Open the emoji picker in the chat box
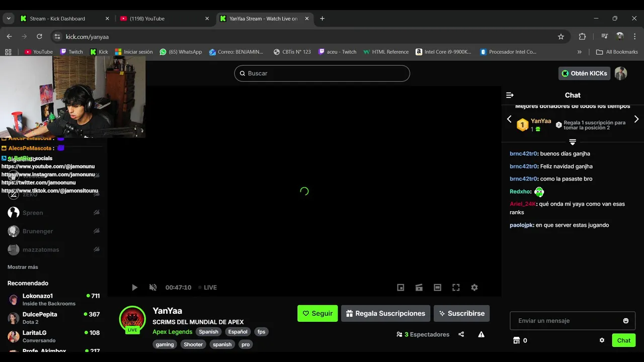The height and width of the screenshot is (362, 644). pyautogui.click(x=626, y=321)
